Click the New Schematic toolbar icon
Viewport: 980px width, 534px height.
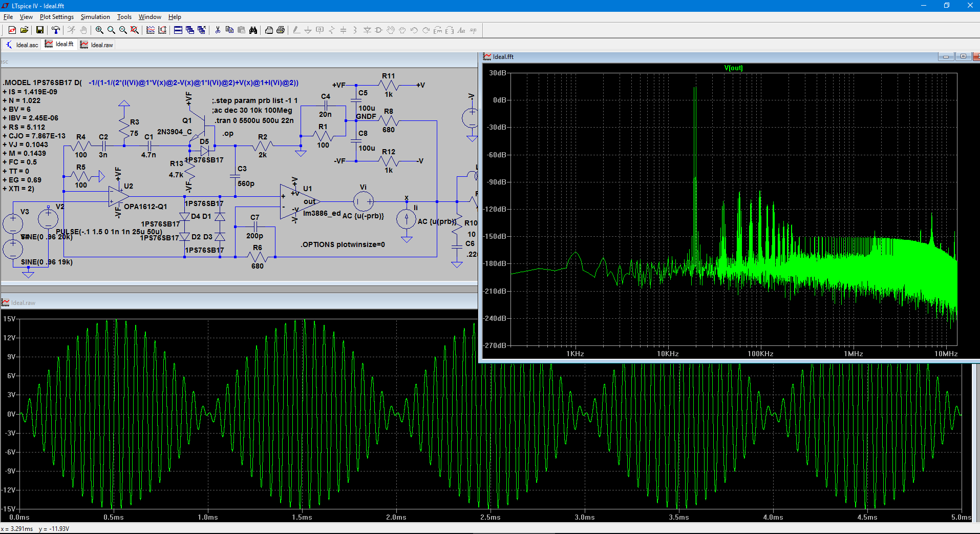(12, 30)
